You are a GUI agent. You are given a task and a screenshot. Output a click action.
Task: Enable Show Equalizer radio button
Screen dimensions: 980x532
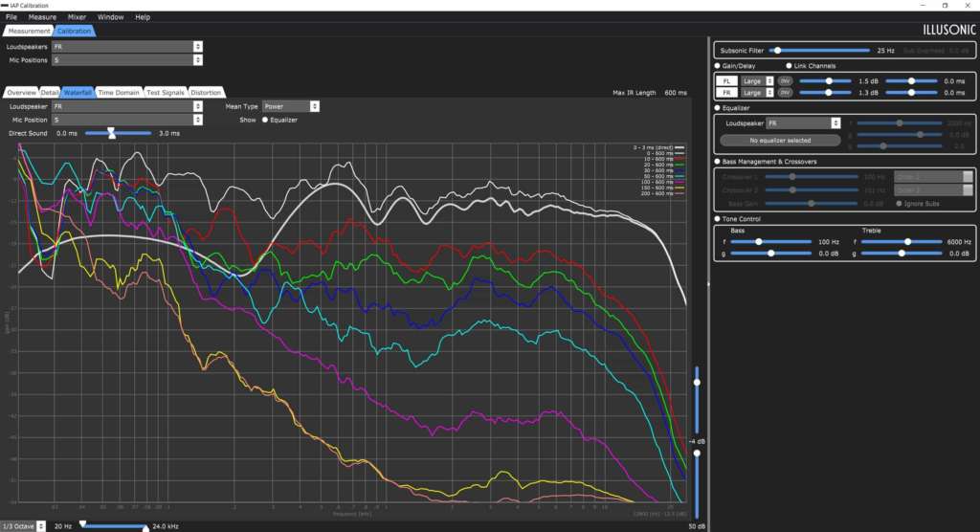[265, 120]
